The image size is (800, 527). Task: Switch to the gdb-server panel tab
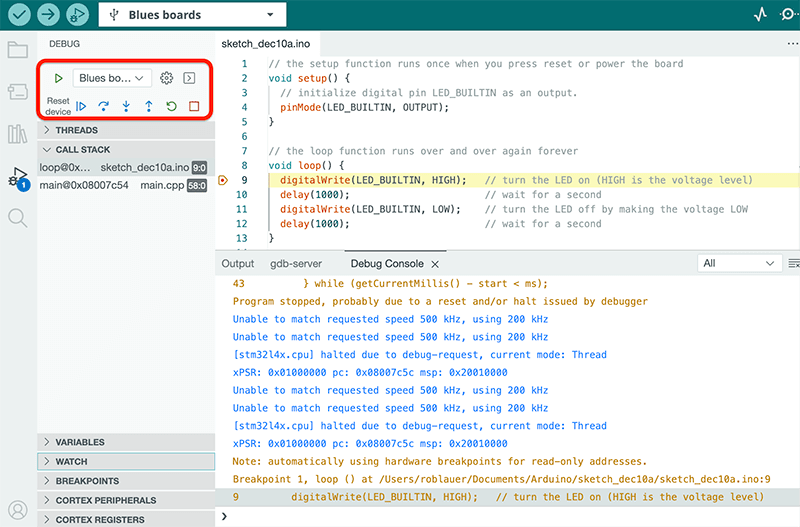[296, 264]
